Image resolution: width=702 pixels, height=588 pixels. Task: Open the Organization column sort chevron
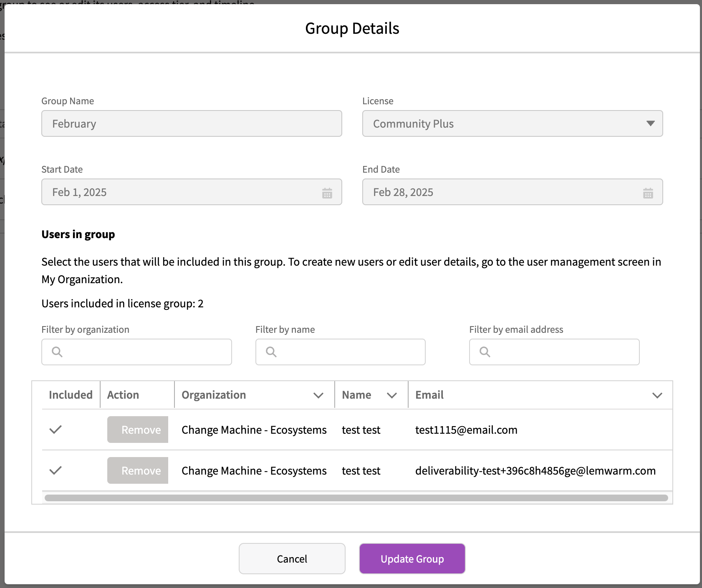pos(318,395)
